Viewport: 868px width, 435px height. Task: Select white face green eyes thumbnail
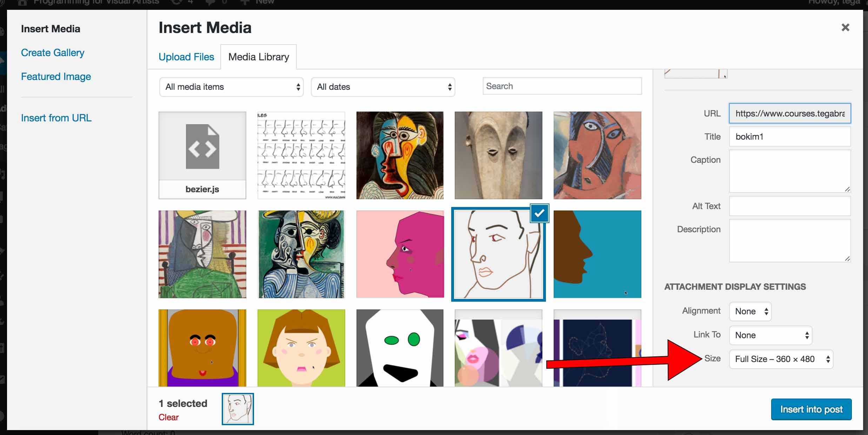[400, 348]
